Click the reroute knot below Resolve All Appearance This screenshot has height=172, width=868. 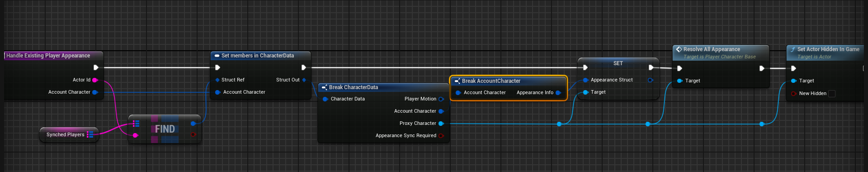(x=648, y=124)
